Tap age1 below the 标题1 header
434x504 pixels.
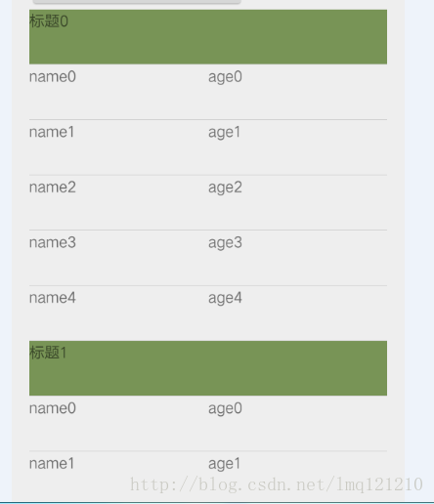225,464
